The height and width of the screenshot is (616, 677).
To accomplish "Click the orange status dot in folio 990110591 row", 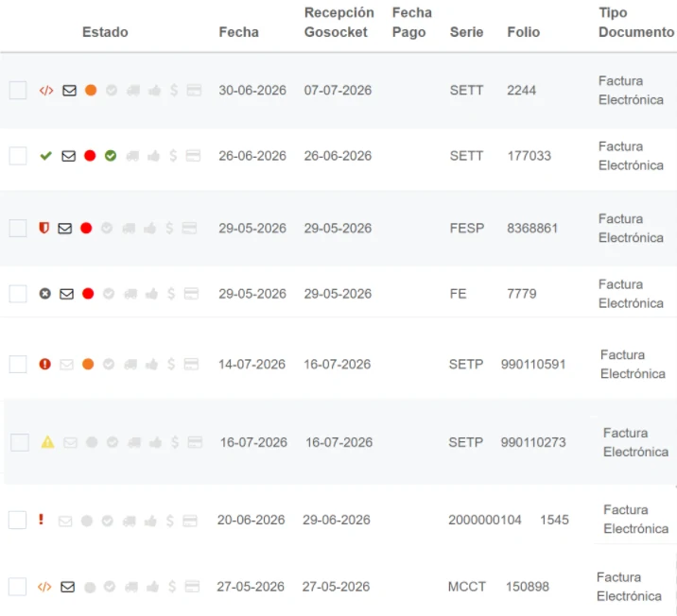I will pos(88,364).
